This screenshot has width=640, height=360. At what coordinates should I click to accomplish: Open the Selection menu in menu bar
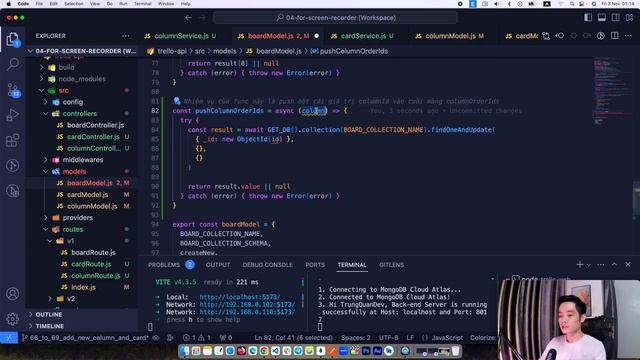click(73, 4)
